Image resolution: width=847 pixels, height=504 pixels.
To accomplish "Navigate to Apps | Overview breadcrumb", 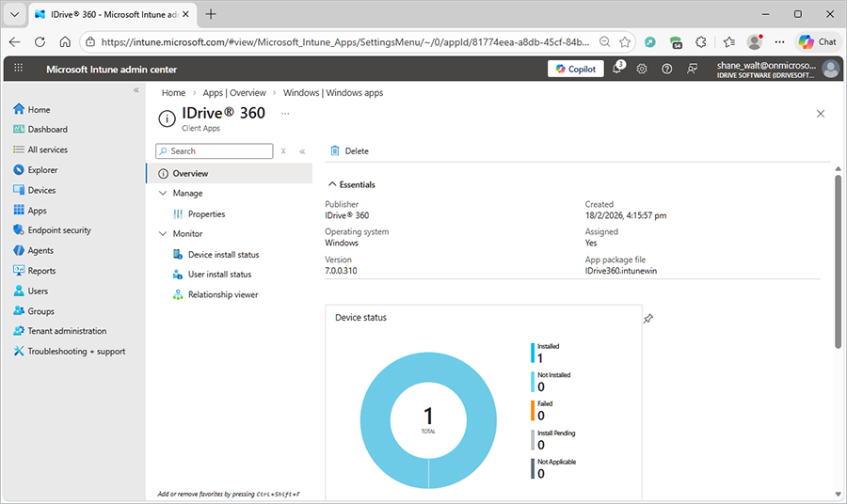I will (235, 93).
